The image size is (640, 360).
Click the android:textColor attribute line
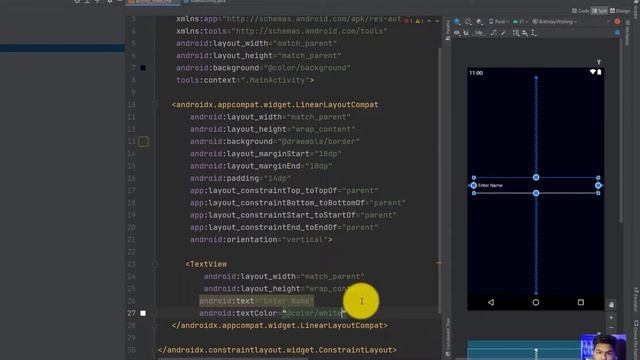(272, 313)
